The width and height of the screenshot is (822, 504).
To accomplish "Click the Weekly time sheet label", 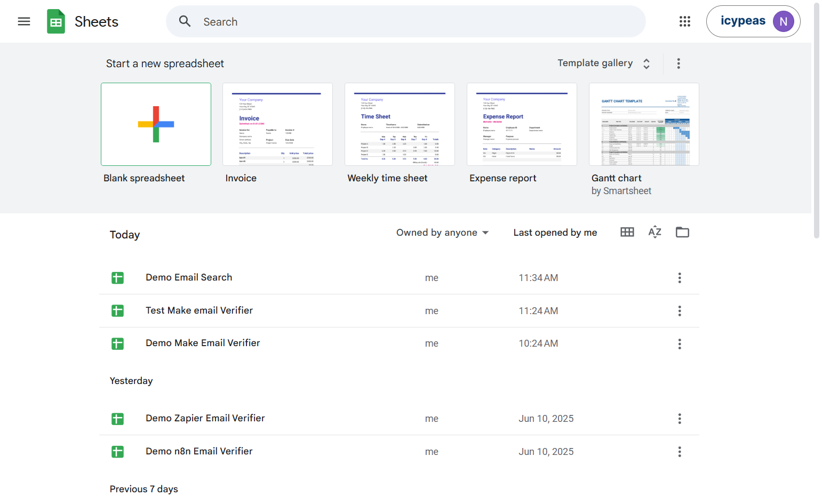I will (x=387, y=178).
